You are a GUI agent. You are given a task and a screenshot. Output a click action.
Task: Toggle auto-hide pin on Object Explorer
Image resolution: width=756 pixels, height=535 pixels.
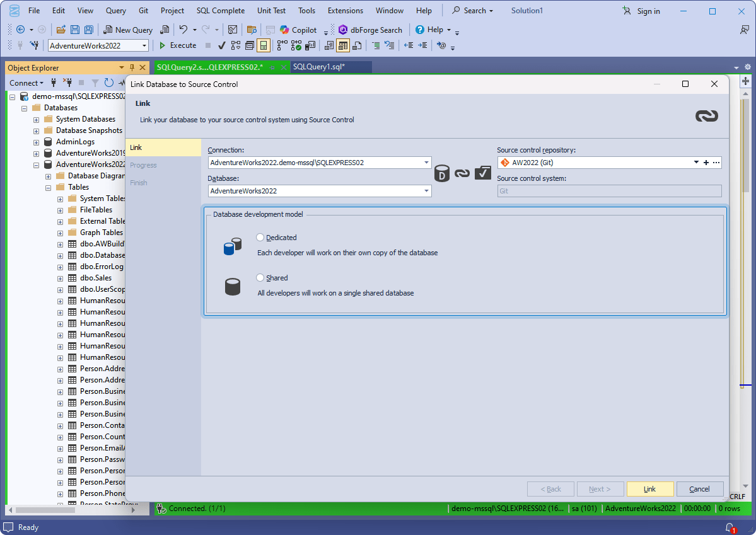[131, 67]
